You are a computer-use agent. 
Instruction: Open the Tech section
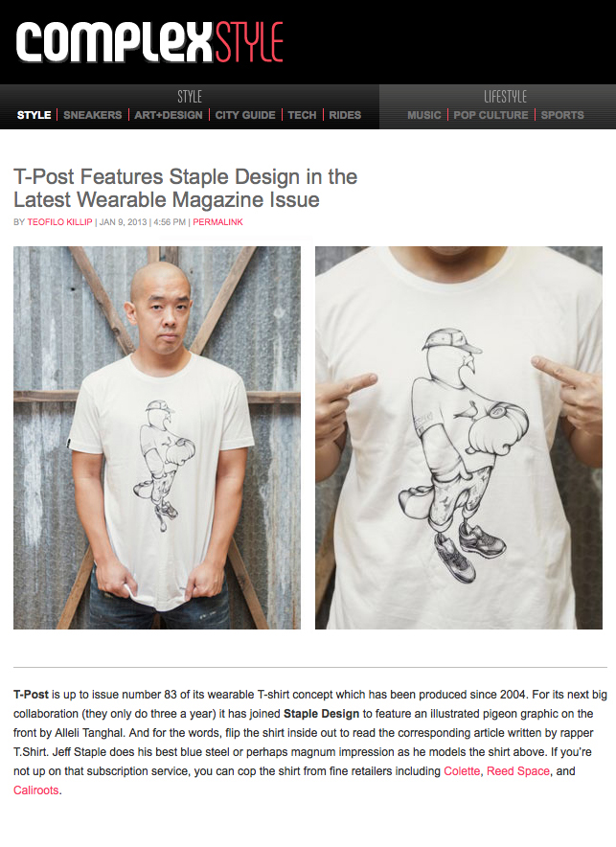pyautogui.click(x=302, y=115)
